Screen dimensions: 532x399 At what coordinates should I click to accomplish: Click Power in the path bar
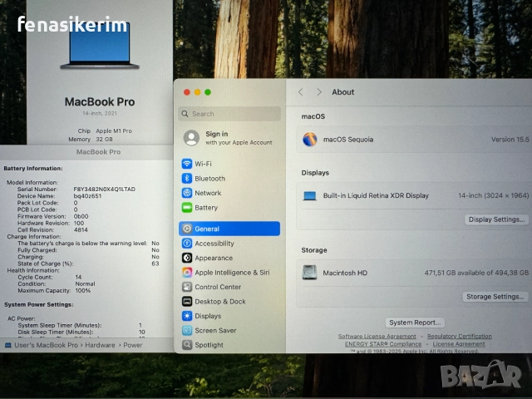[x=133, y=345]
